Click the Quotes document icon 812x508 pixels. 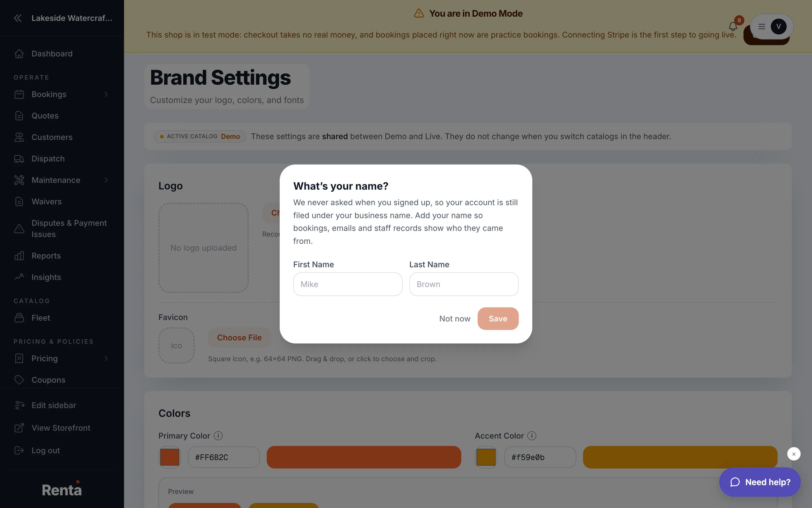point(19,116)
